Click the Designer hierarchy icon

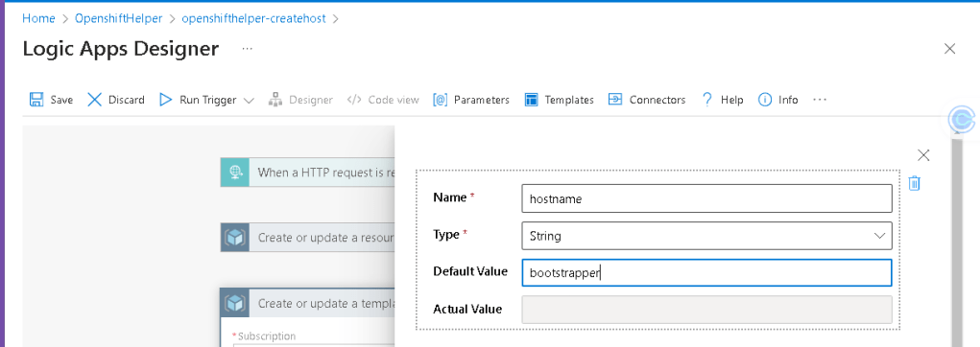(275, 100)
